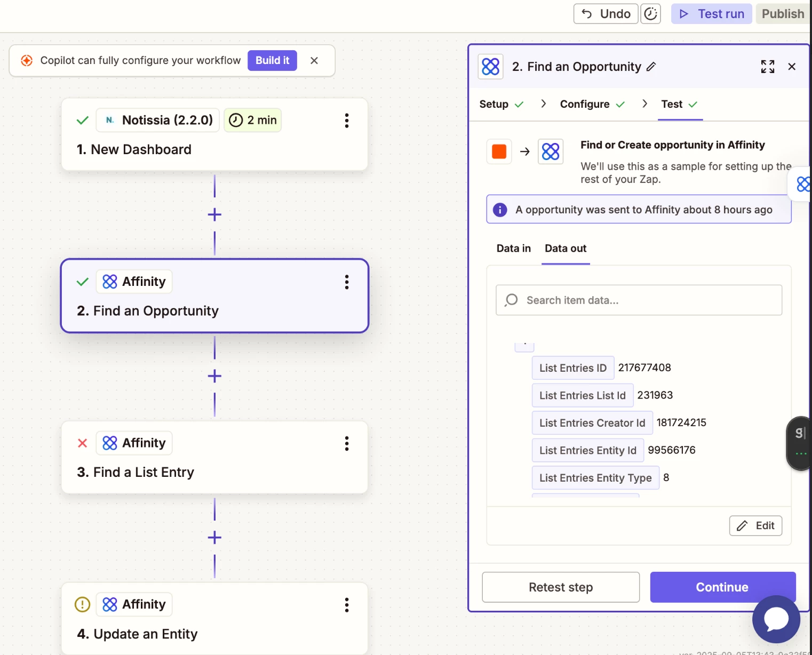Click value 99566176
Screen dimensions: 812x655
[x=672, y=450]
